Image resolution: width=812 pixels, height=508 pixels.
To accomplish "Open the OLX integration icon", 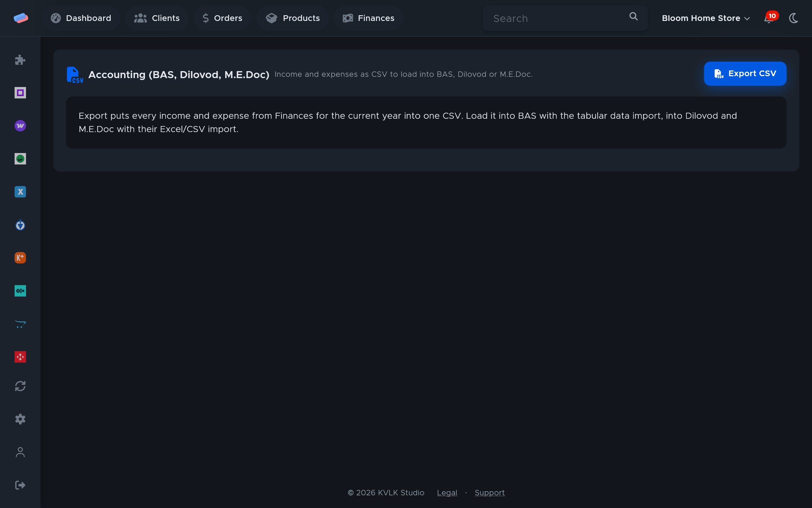I will click(x=20, y=291).
